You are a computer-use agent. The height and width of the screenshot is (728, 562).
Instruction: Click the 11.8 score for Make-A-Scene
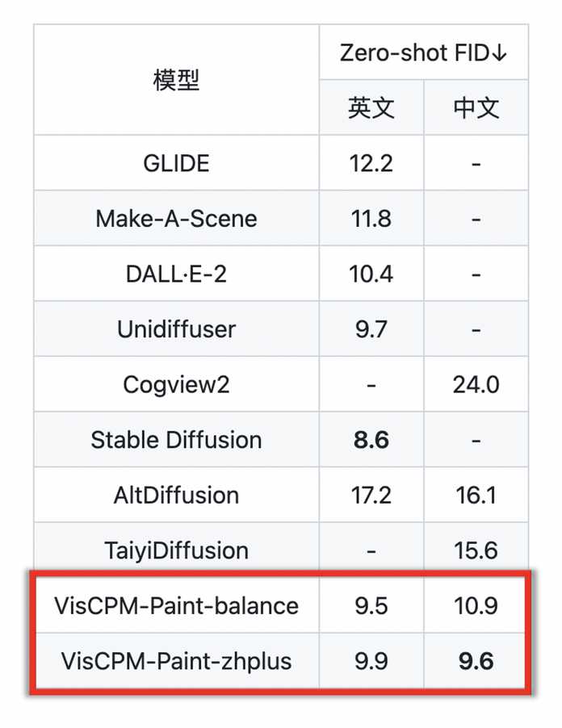coord(371,218)
